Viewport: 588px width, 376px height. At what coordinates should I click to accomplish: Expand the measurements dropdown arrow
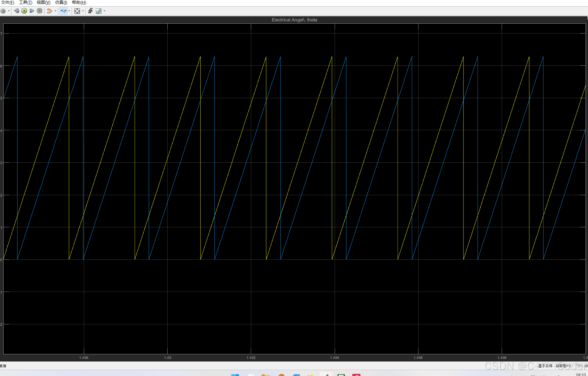click(x=104, y=11)
